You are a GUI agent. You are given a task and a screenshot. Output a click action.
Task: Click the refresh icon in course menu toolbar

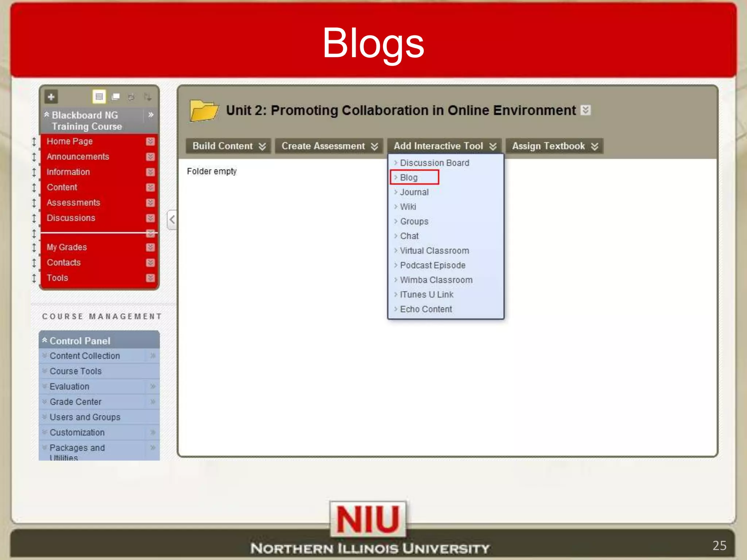[x=131, y=97]
